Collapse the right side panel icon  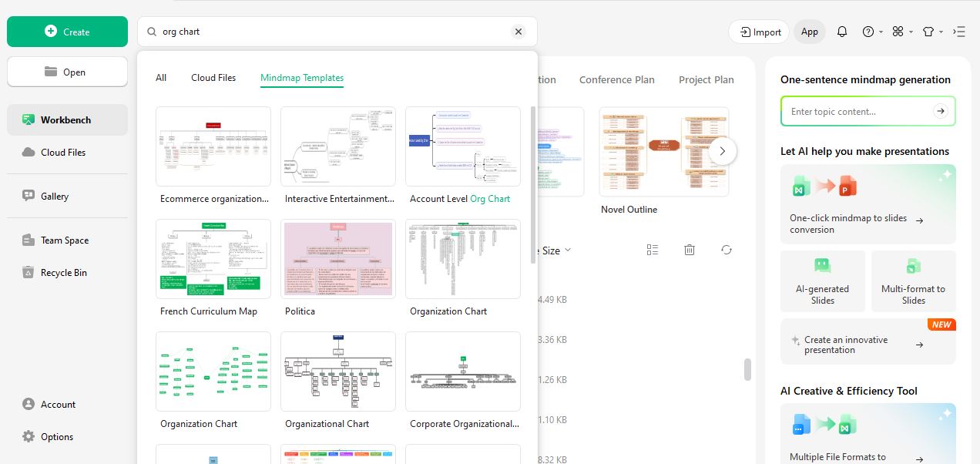959,32
